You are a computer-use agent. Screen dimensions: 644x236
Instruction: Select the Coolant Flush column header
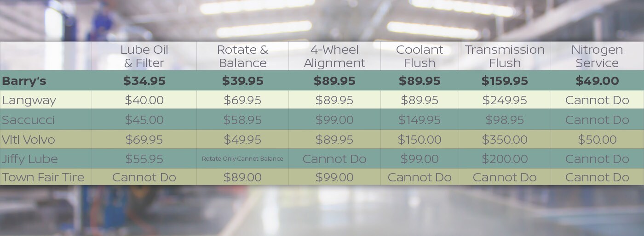(x=420, y=56)
